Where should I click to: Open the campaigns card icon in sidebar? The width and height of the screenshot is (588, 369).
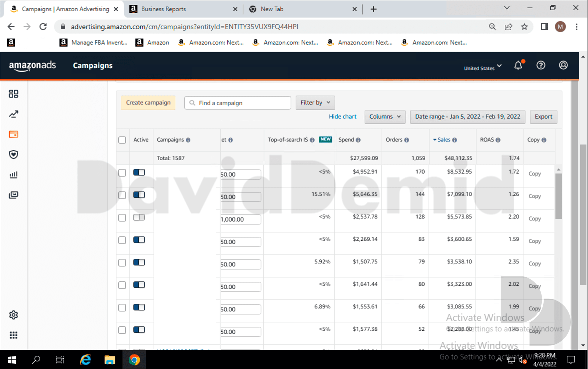click(13, 134)
